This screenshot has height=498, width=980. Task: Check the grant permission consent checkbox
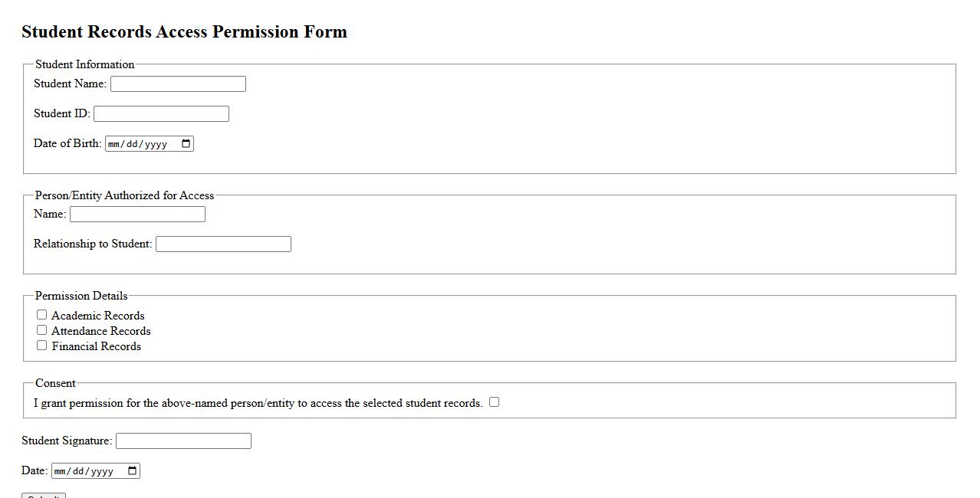coord(495,402)
